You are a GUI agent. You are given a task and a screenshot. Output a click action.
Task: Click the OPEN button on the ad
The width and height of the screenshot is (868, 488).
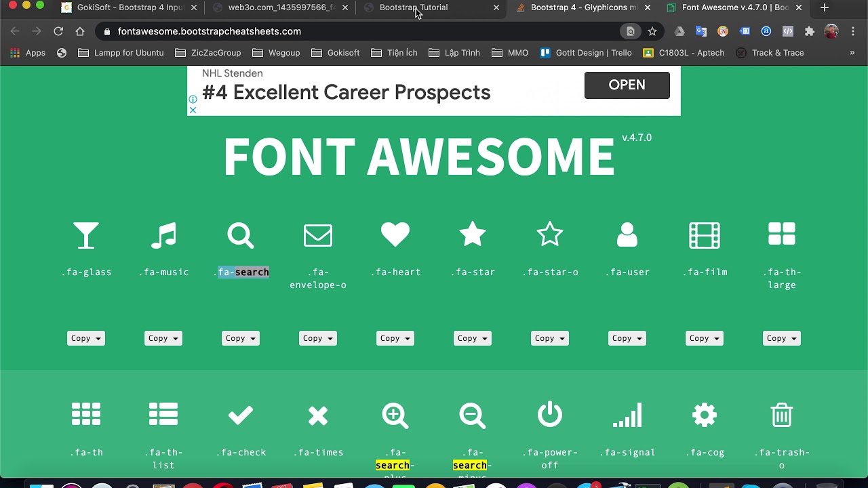pos(627,85)
